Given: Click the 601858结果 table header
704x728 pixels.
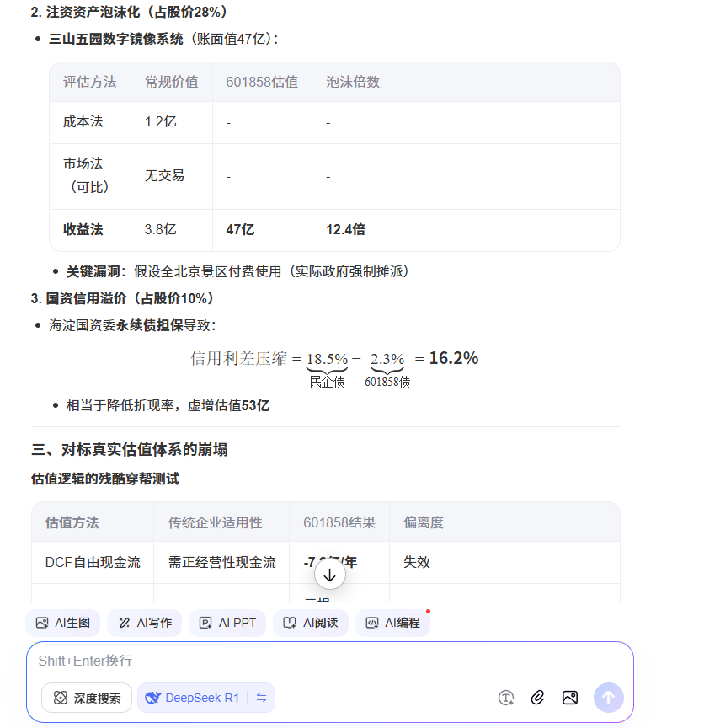Looking at the screenshot, I should [x=339, y=522].
